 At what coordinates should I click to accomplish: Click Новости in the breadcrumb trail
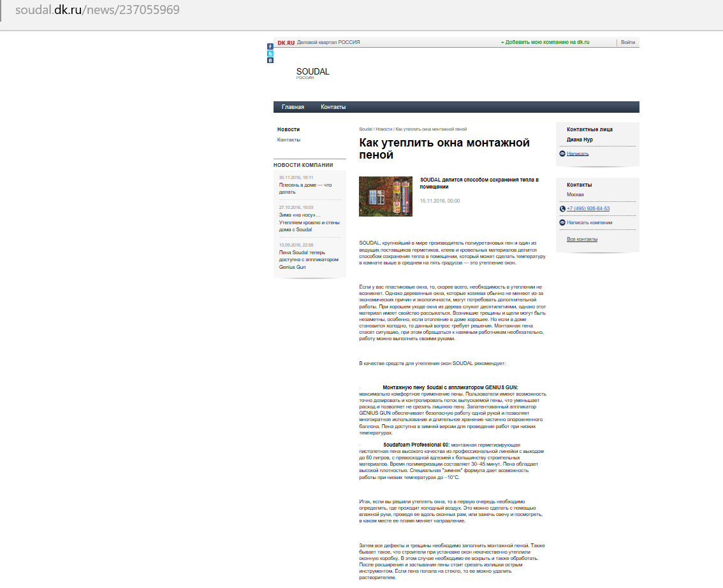[384, 129]
